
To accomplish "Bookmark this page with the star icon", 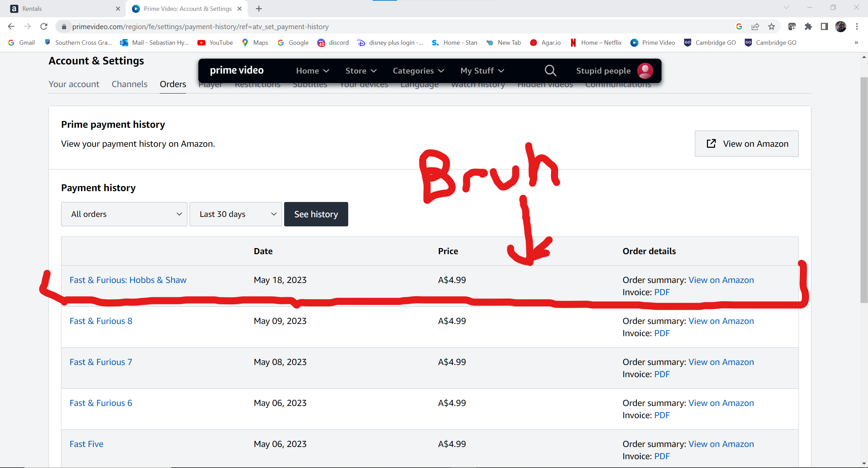I will pyautogui.click(x=771, y=26).
